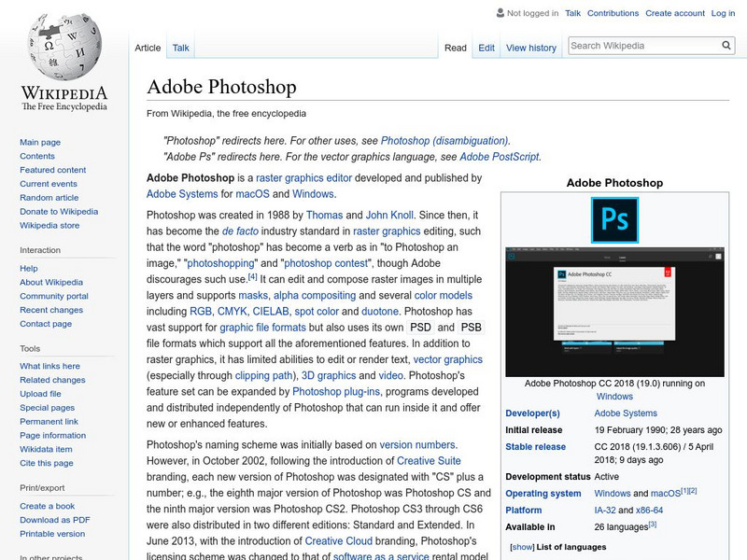The image size is (747, 560).
Task: Open graphic file formats link
Action: 262,328
